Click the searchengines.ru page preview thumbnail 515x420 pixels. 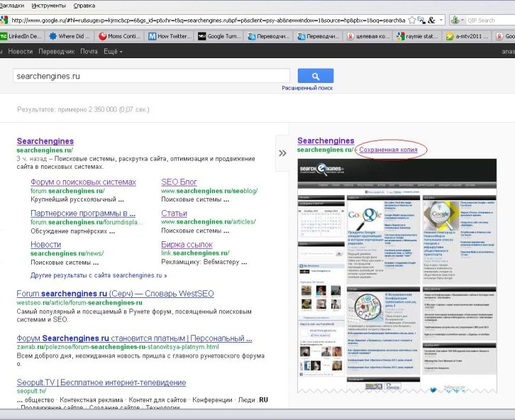pyautogui.click(x=397, y=276)
